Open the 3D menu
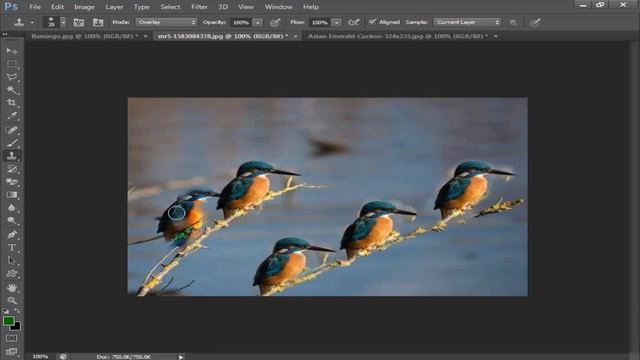The image size is (640, 360). click(223, 7)
